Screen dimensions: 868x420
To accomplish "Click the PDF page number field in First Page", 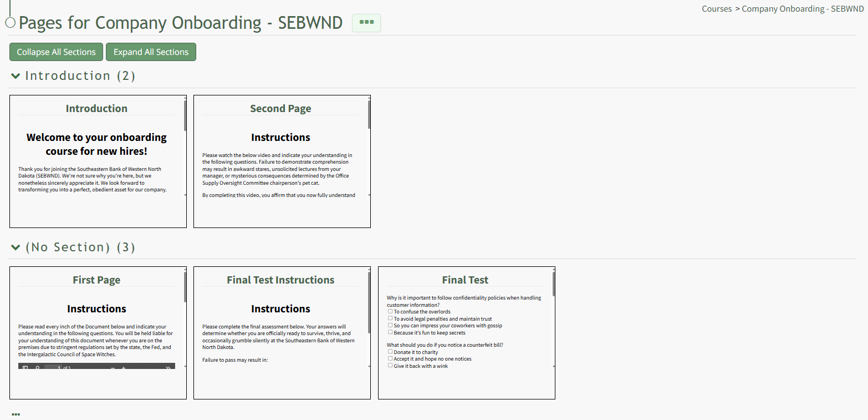I will (x=53, y=368).
